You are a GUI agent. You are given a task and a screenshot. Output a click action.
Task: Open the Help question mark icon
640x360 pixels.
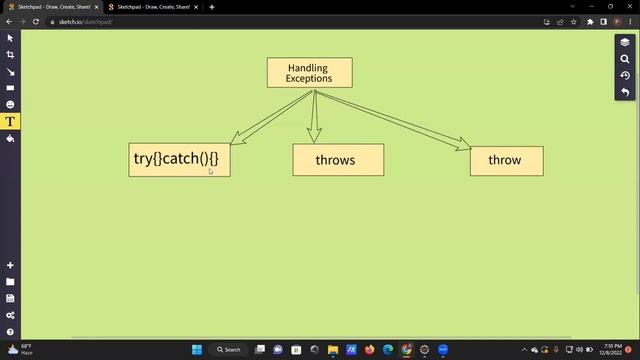pos(10,332)
